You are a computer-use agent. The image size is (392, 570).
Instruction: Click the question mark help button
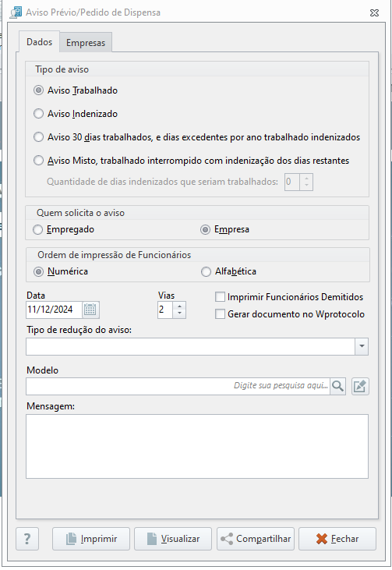[x=27, y=539]
